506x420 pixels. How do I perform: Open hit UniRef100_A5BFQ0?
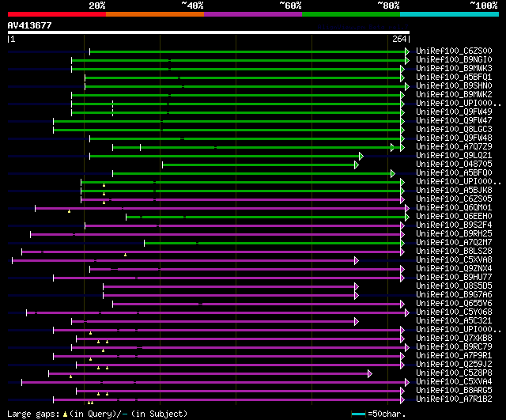pyautogui.click(x=454, y=173)
